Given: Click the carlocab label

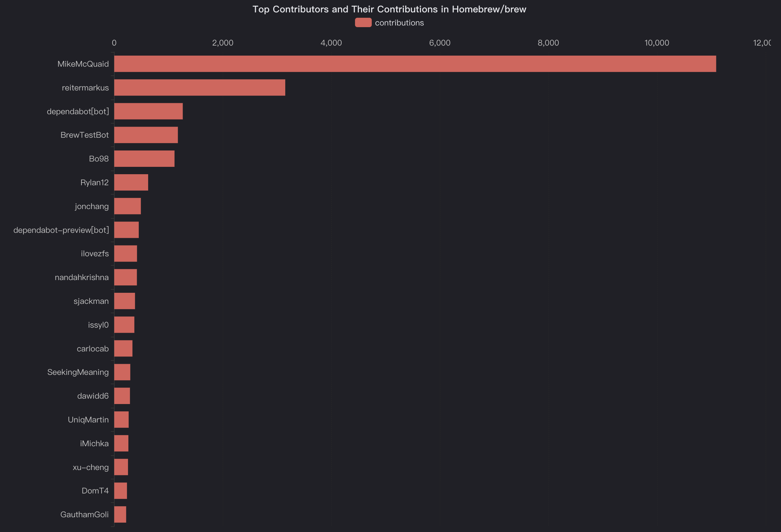Looking at the screenshot, I should click(93, 349).
